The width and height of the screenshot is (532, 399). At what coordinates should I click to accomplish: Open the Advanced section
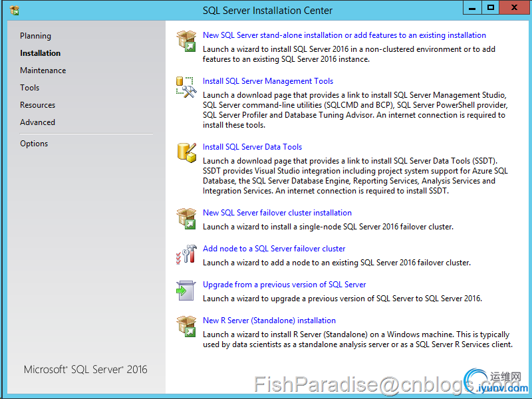(x=37, y=122)
